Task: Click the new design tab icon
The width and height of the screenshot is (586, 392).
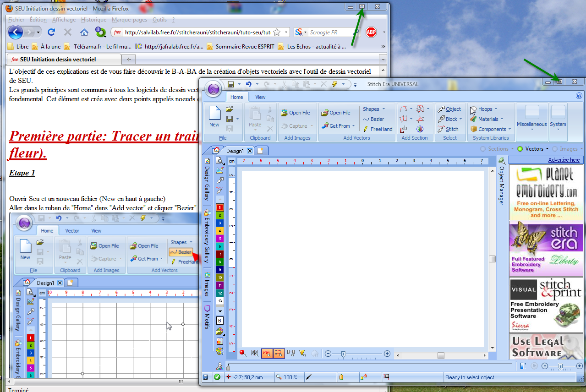Action: (x=261, y=151)
